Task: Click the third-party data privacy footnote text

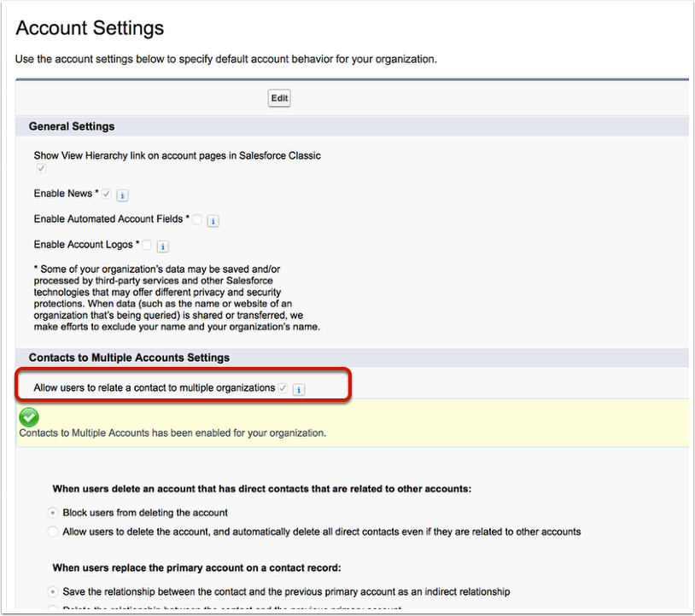Action: 177,298
